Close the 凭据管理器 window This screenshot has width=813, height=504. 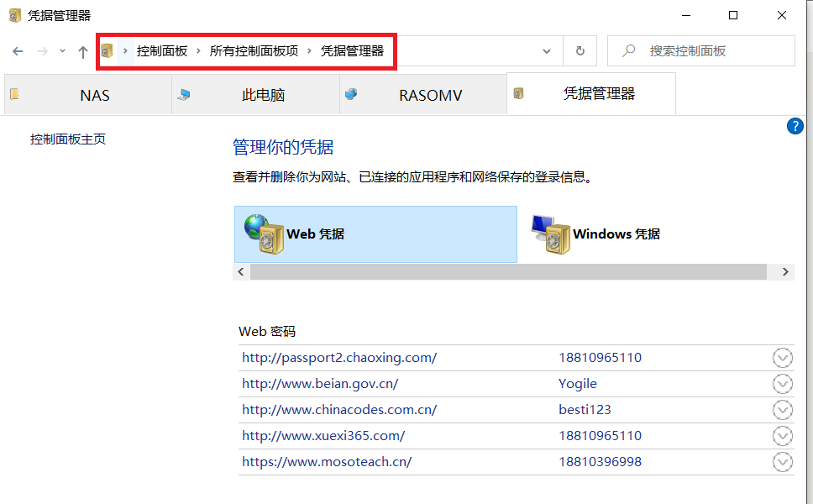click(x=782, y=16)
